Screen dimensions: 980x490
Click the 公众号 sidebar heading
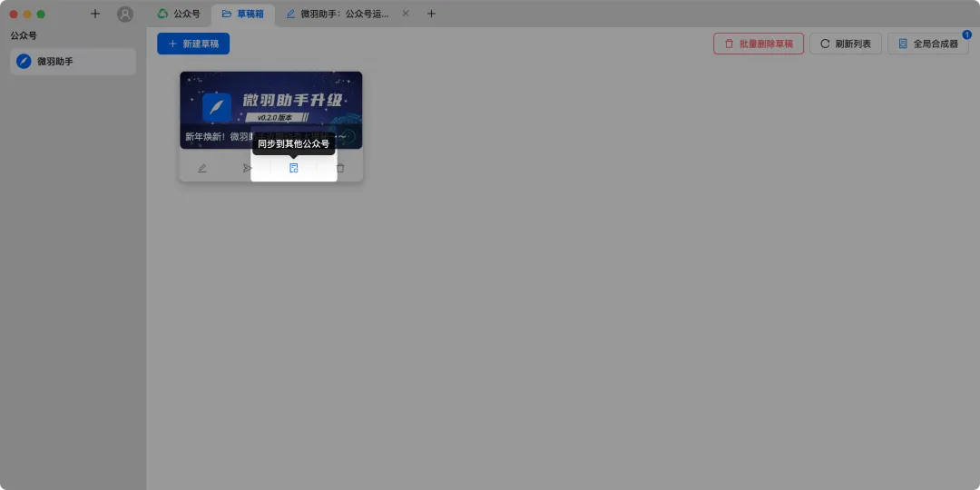(x=24, y=35)
